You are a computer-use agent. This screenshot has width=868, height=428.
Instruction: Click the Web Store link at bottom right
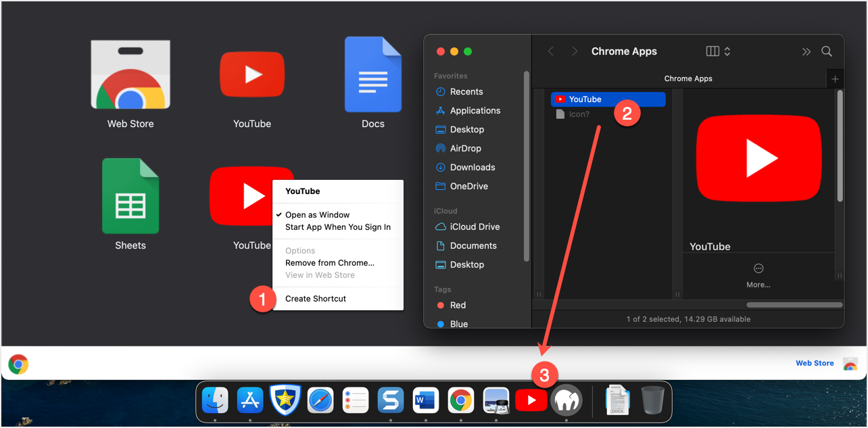(x=815, y=363)
